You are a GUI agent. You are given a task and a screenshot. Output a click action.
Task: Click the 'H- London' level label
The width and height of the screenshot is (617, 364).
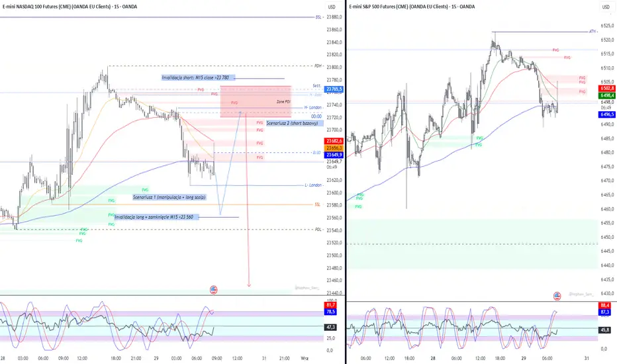tap(313, 107)
